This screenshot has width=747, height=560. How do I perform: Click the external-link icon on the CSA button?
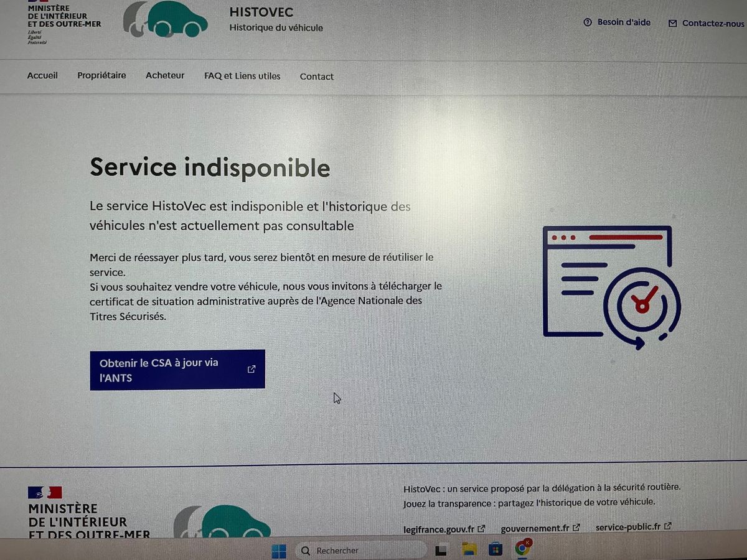pos(251,369)
